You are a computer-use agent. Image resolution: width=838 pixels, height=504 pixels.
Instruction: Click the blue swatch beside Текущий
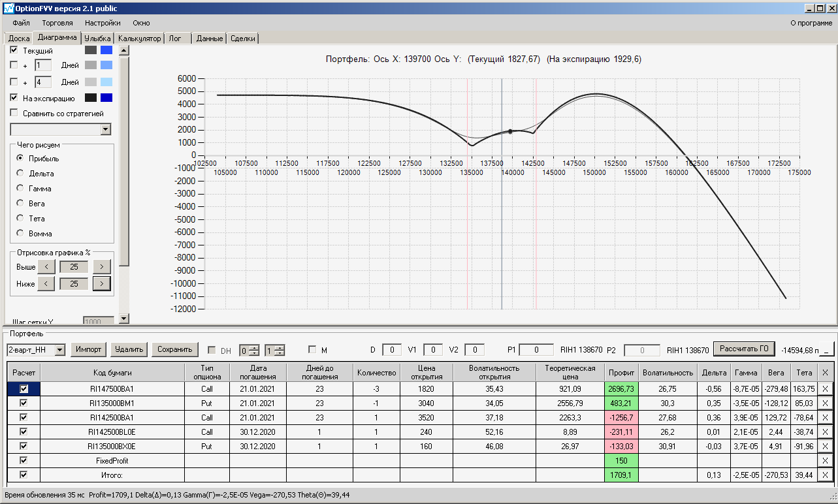[x=106, y=50]
